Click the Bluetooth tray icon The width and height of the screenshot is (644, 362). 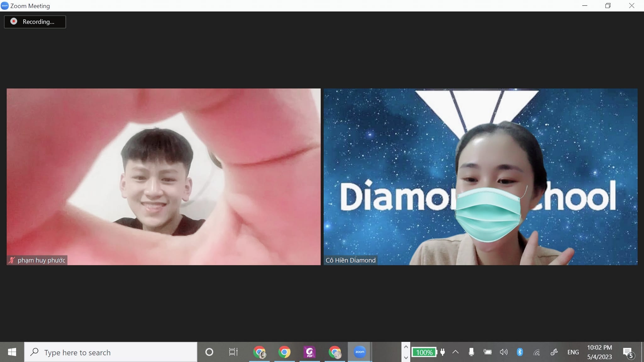[x=519, y=352]
